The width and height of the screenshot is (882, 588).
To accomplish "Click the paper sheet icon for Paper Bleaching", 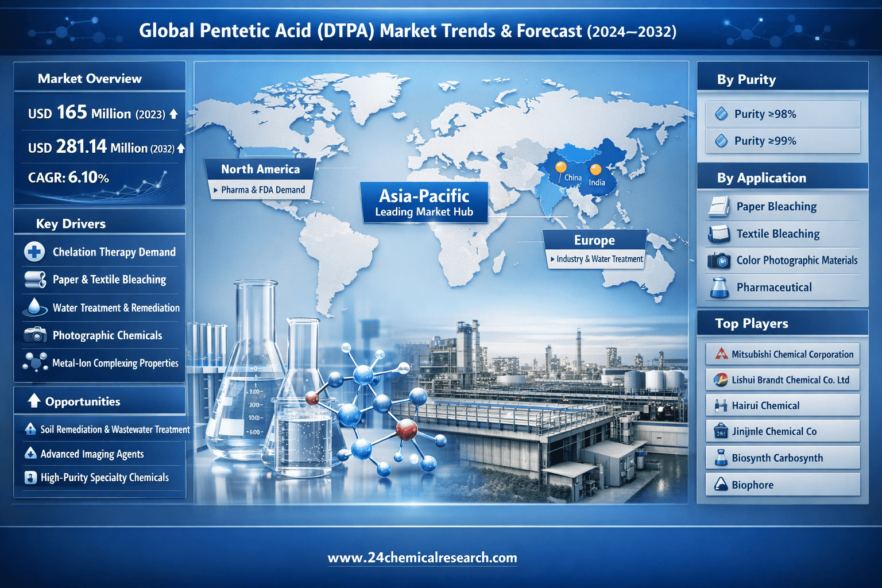I will [719, 206].
